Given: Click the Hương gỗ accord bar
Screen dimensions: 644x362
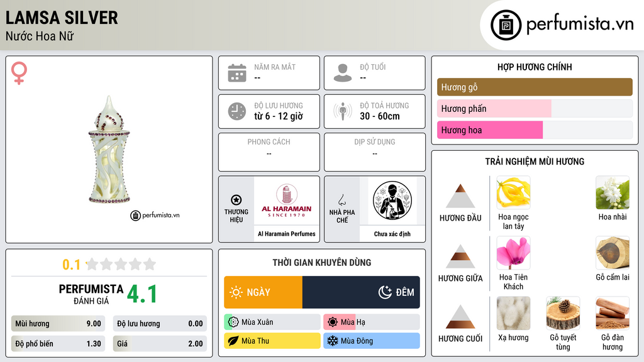Looking at the screenshot, I should (535, 87).
